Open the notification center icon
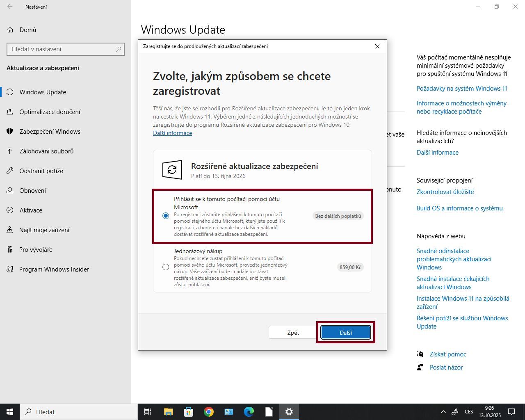The height and width of the screenshot is (420, 525). [x=511, y=412]
